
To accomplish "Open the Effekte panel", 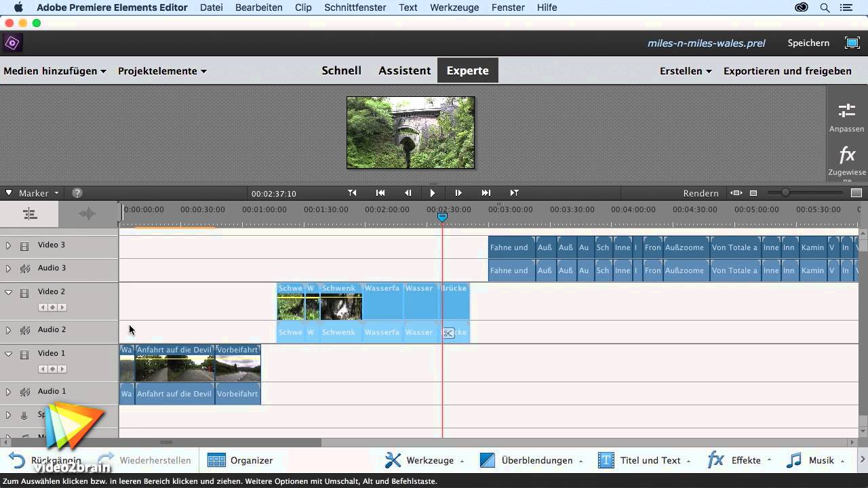I will pyautogui.click(x=739, y=460).
